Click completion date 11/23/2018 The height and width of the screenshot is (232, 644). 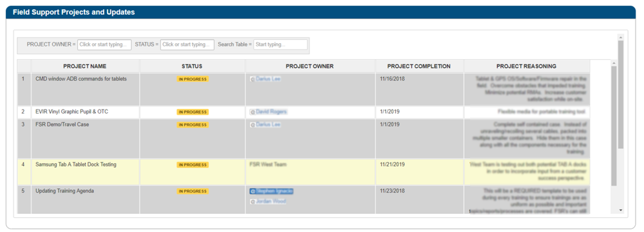[392, 191]
